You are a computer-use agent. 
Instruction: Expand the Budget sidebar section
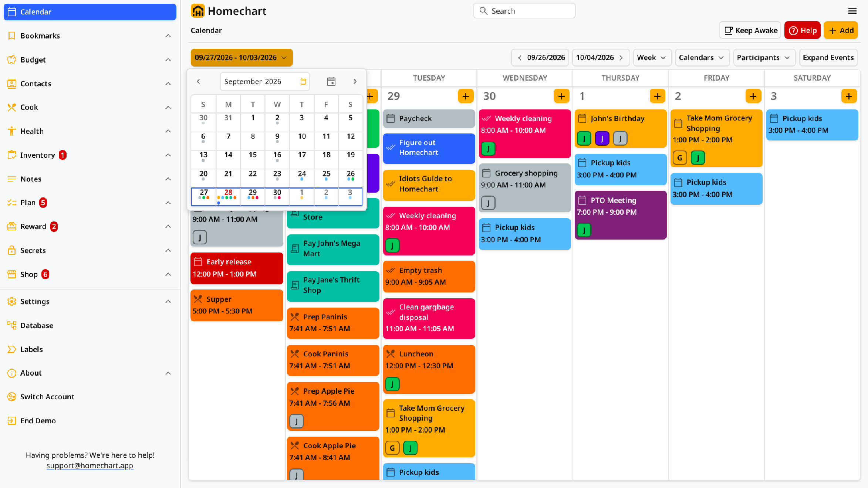(x=168, y=60)
